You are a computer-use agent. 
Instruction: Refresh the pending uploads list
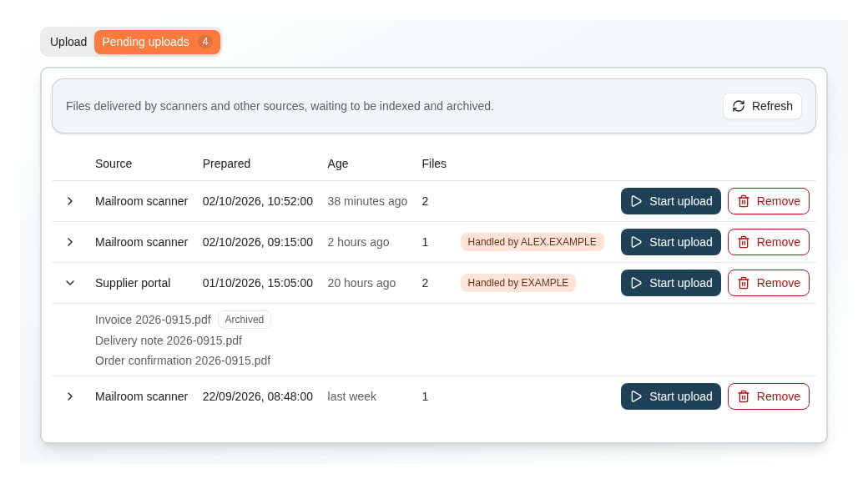(762, 106)
